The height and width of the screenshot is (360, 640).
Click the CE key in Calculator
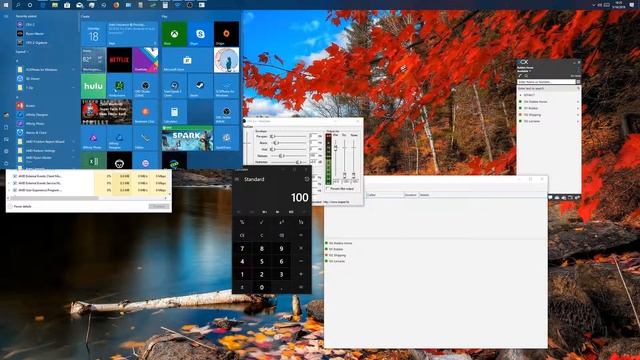click(x=242, y=235)
